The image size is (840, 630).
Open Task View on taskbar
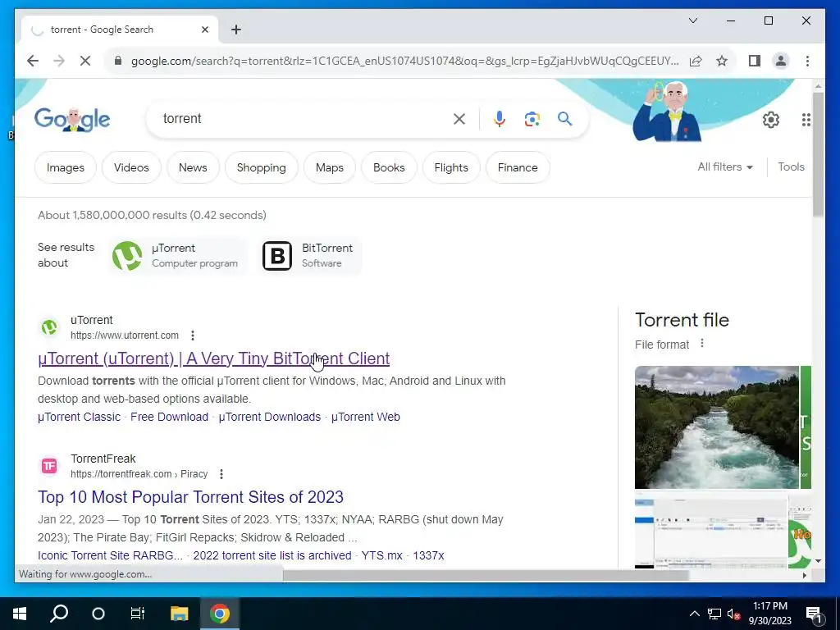(138, 614)
